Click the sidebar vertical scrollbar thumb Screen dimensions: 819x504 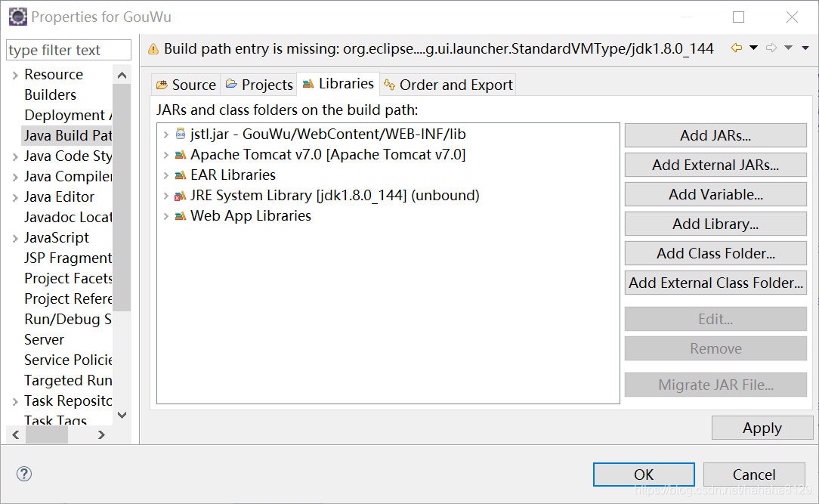pyautogui.click(x=122, y=197)
